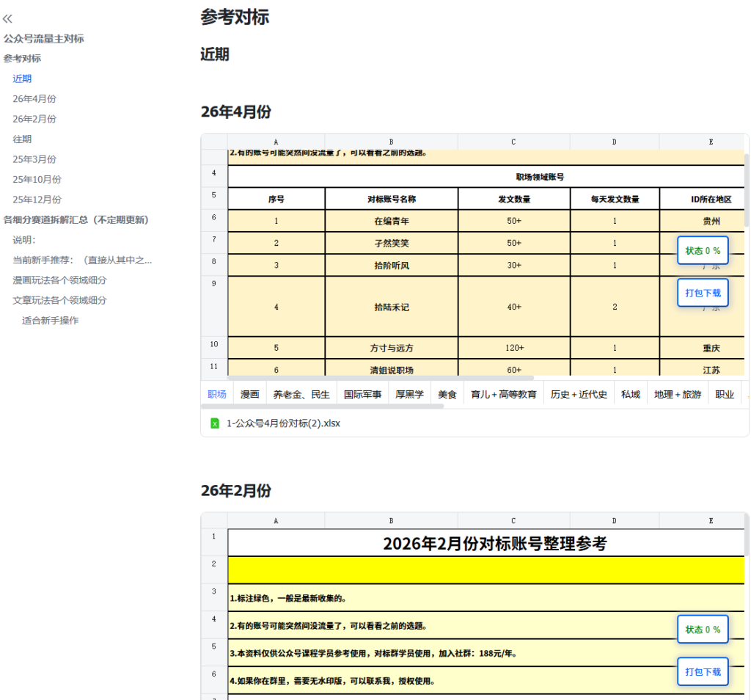Screen dimensions: 751x700
Task: Click 状态 0 % button on April sheet
Action: (x=703, y=251)
